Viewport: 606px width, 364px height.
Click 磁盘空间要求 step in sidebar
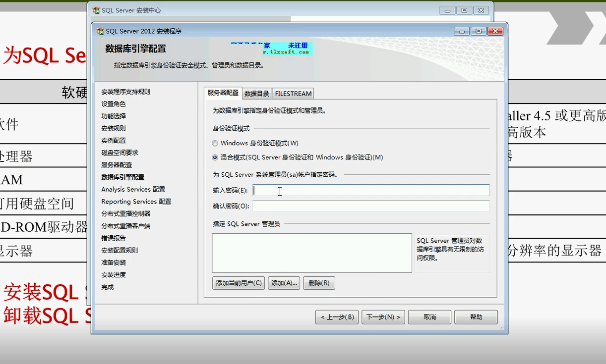click(x=120, y=153)
